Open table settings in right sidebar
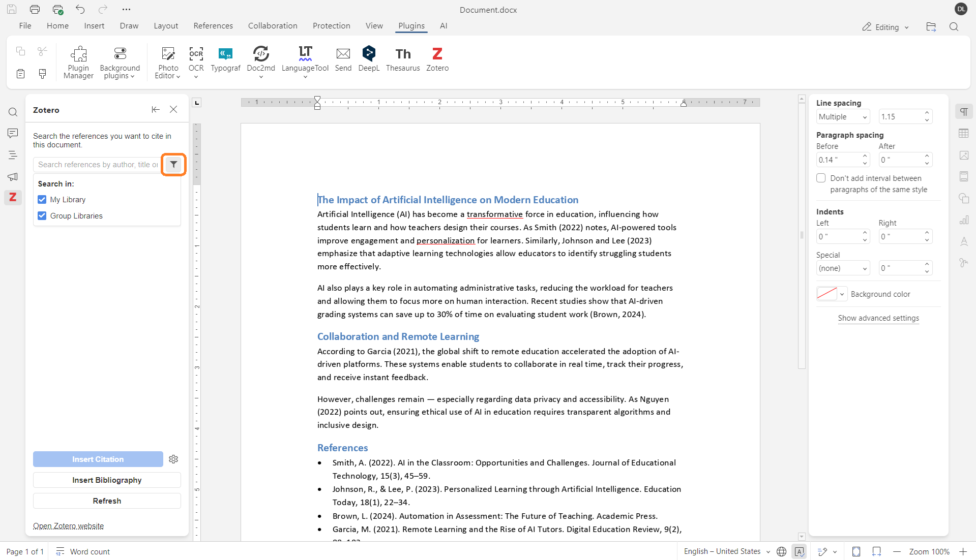The width and height of the screenshot is (976, 560). (x=964, y=133)
